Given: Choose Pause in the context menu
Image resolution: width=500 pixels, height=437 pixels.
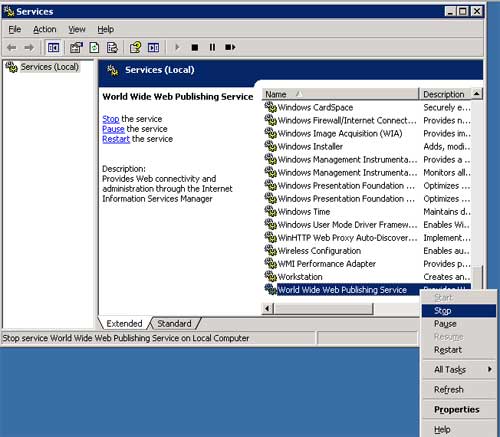Looking at the screenshot, I should [459, 324].
